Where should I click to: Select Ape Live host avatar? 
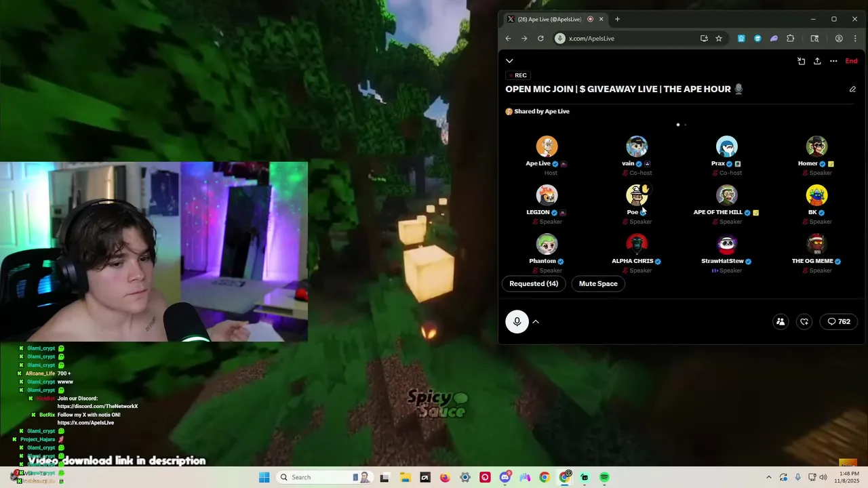547,146
